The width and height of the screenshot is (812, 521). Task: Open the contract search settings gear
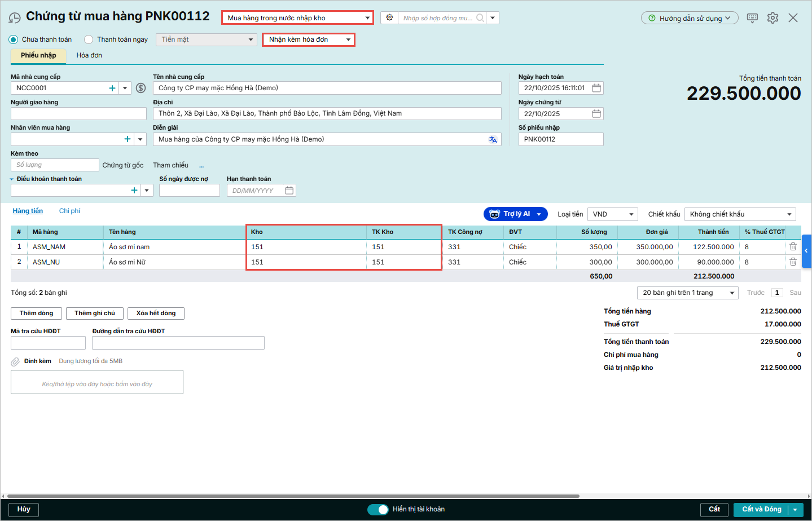pos(389,17)
